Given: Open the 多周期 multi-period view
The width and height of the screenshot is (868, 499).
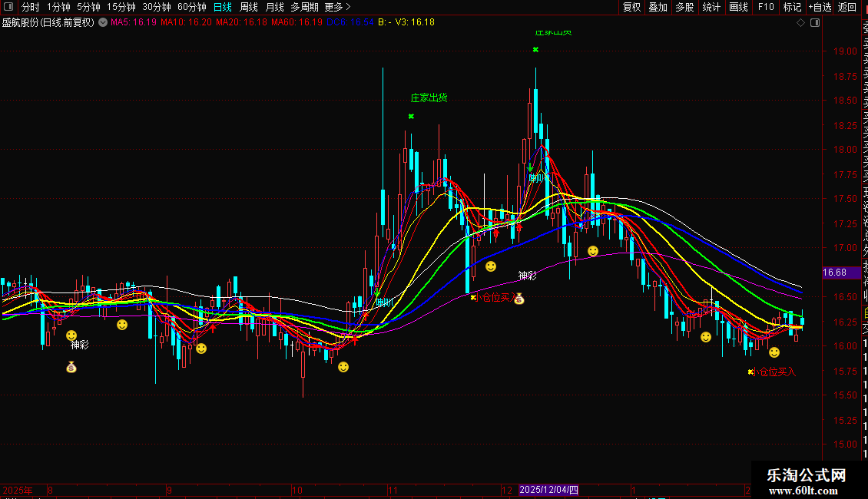Looking at the screenshot, I should [x=304, y=7].
